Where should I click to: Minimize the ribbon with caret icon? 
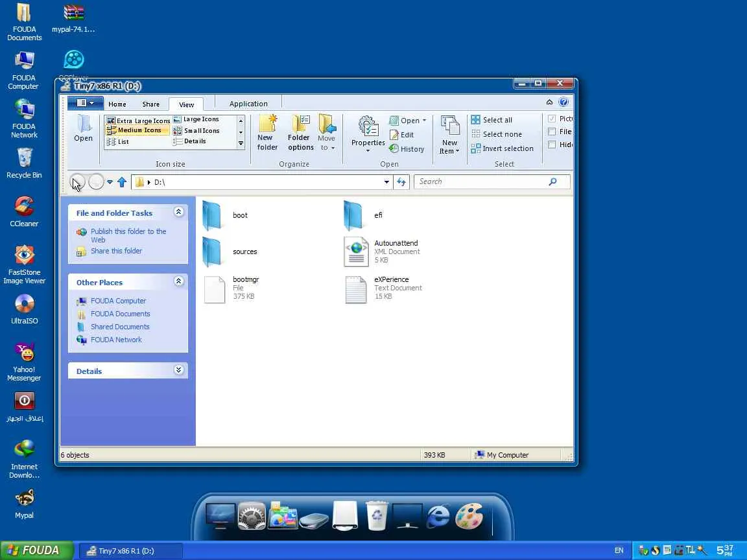pyautogui.click(x=549, y=102)
